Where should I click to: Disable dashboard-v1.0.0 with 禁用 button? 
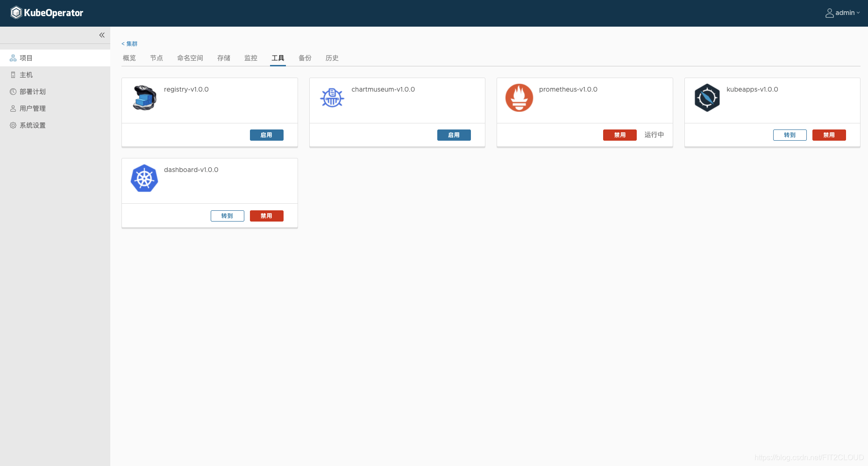coord(267,216)
